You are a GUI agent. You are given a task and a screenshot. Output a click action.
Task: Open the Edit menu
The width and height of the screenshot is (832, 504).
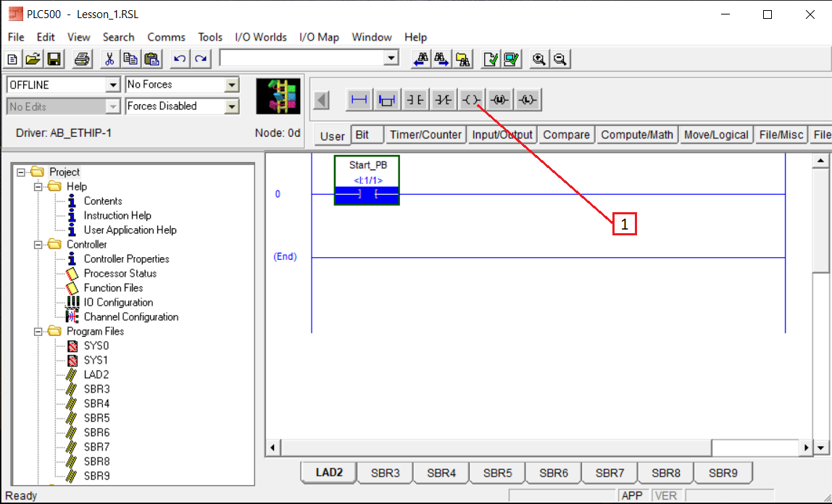(x=46, y=37)
